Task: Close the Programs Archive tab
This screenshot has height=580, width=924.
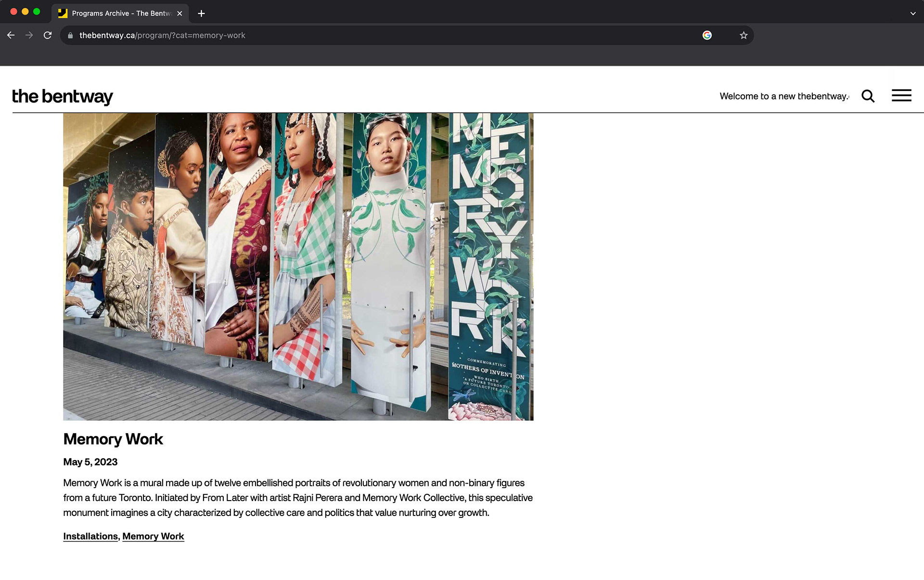Action: 180,13
